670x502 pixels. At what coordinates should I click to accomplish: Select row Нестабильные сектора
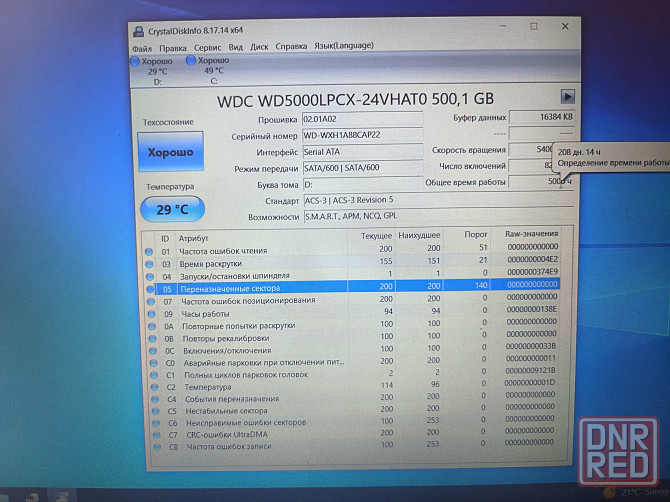(355, 410)
